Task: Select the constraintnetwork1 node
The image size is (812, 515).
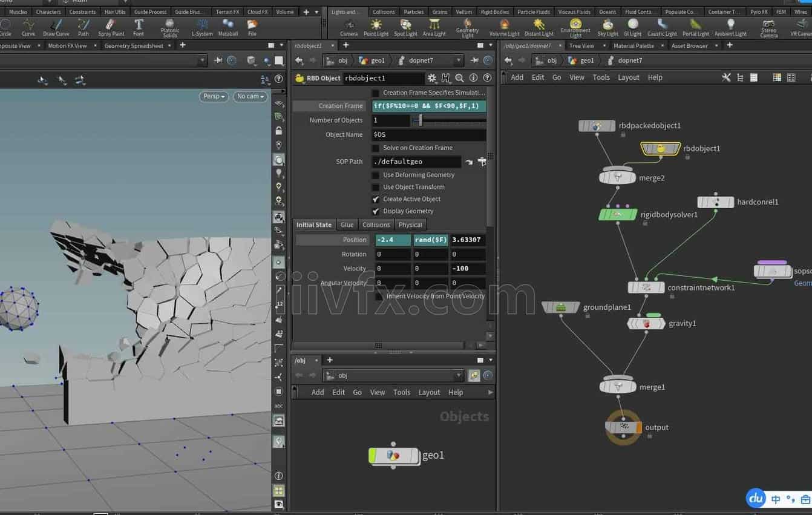Action: click(x=646, y=287)
